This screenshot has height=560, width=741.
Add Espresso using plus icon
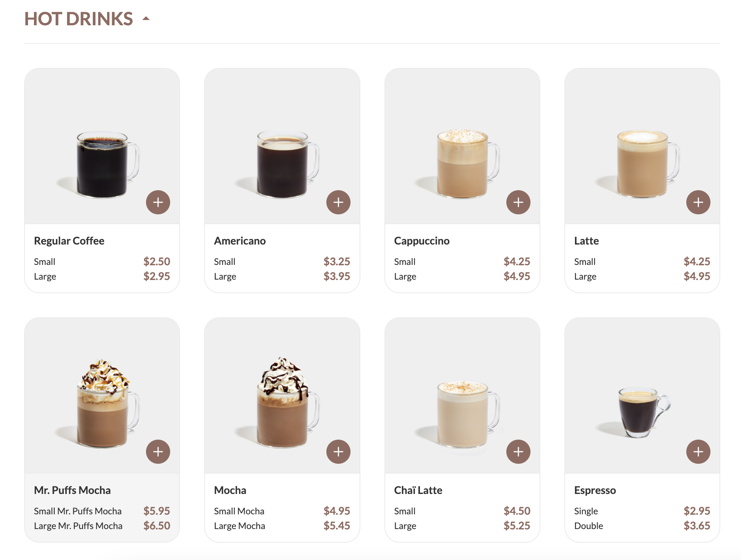point(698,452)
